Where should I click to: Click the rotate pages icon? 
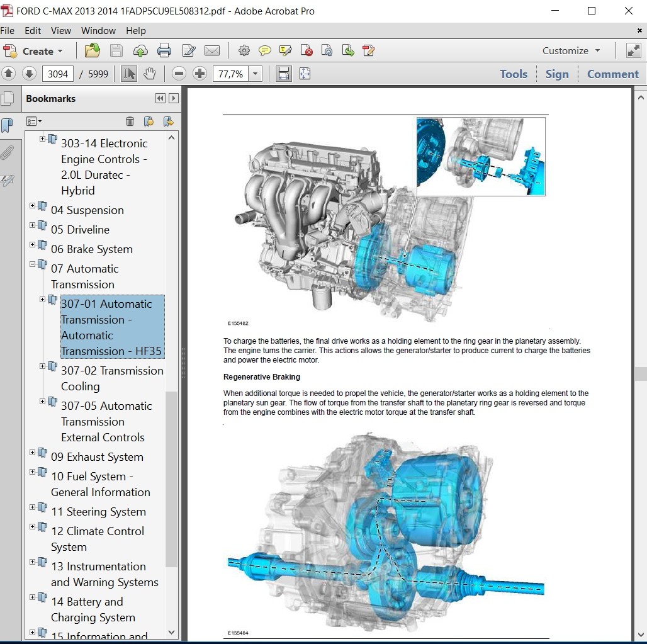point(327,51)
